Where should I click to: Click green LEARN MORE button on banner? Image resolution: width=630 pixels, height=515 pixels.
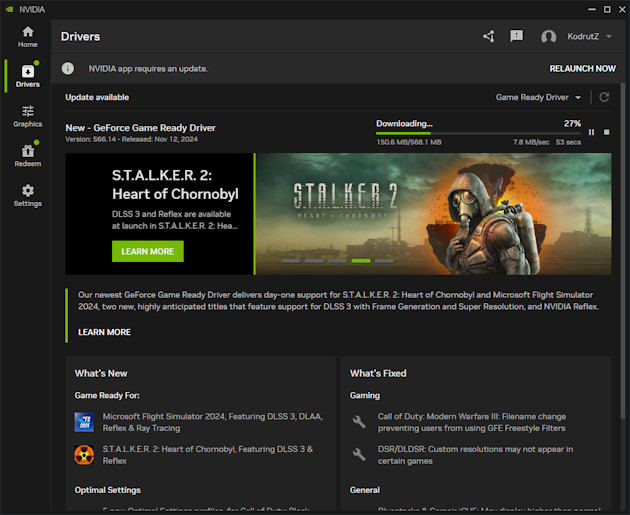148,251
